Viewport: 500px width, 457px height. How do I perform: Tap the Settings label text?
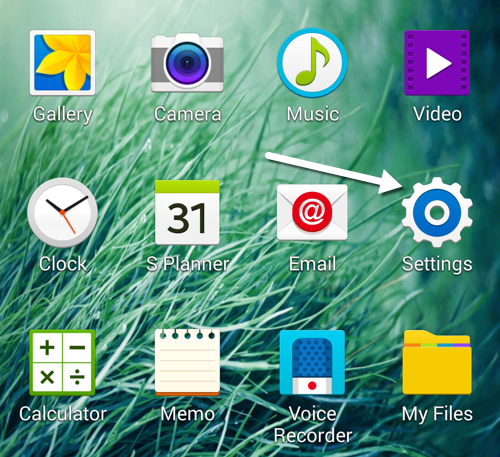(437, 265)
